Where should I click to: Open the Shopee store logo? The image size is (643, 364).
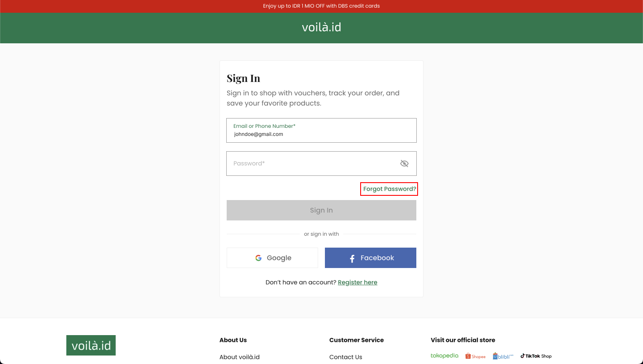point(475,356)
